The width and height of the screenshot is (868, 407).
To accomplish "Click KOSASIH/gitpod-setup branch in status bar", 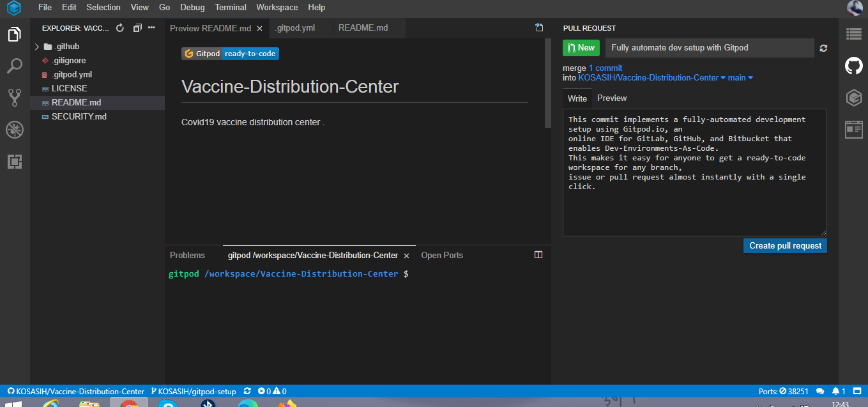I will point(194,391).
